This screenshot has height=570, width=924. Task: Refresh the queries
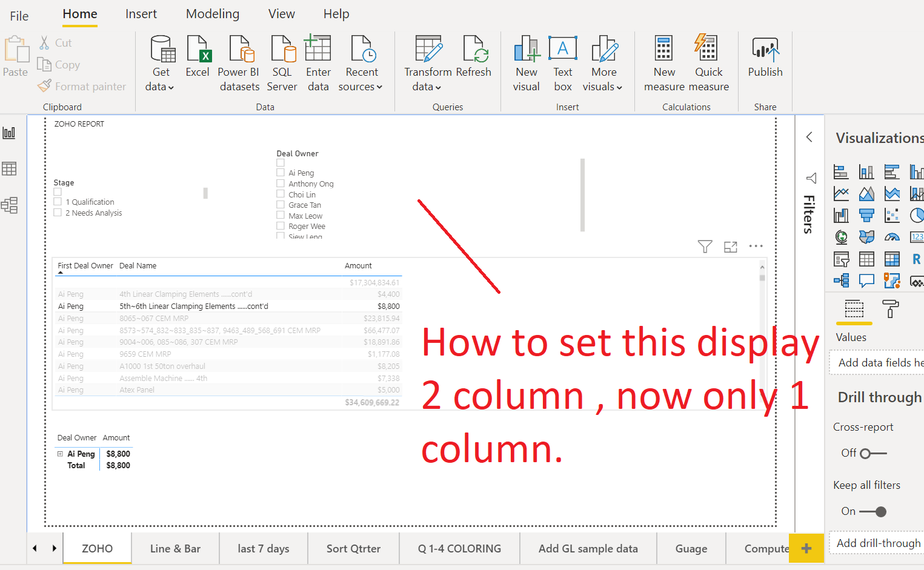474,56
